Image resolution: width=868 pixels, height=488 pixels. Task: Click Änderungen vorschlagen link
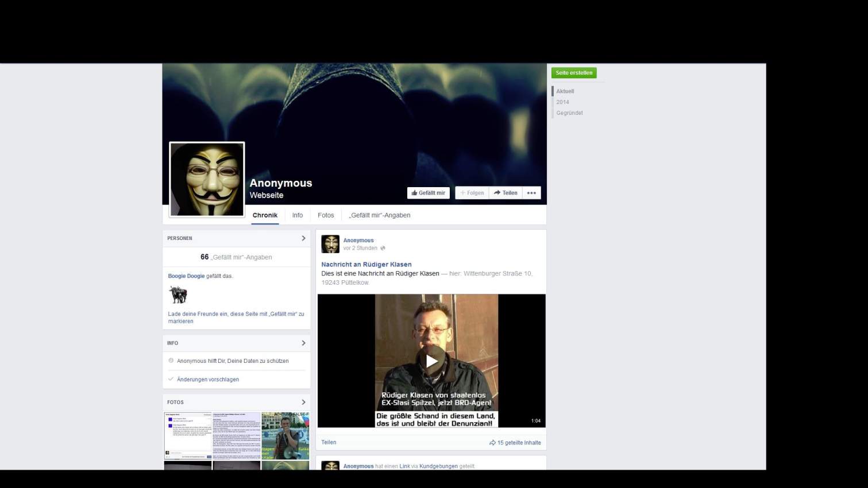point(208,379)
